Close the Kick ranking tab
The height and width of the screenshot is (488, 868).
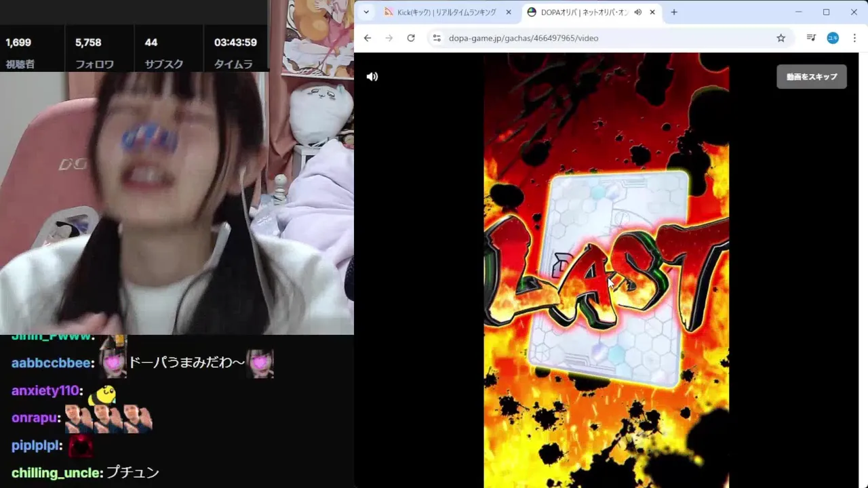pyautogui.click(x=509, y=12)
